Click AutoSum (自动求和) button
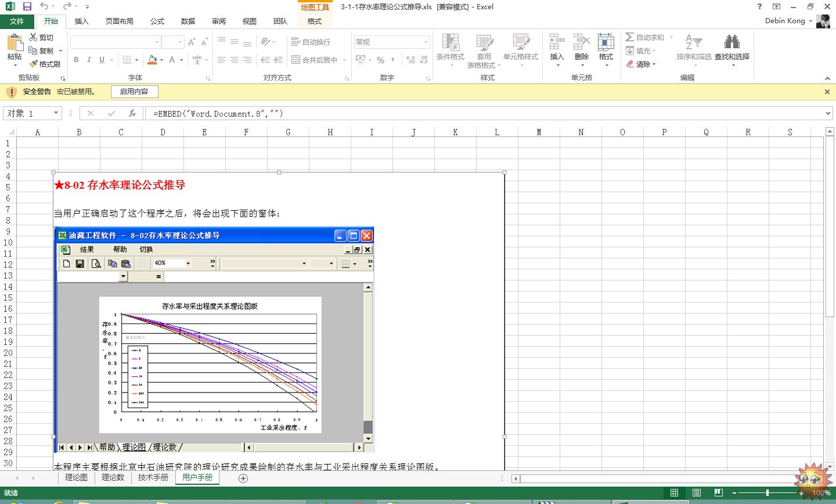The image size is (836, 504). tap(645, 37)
